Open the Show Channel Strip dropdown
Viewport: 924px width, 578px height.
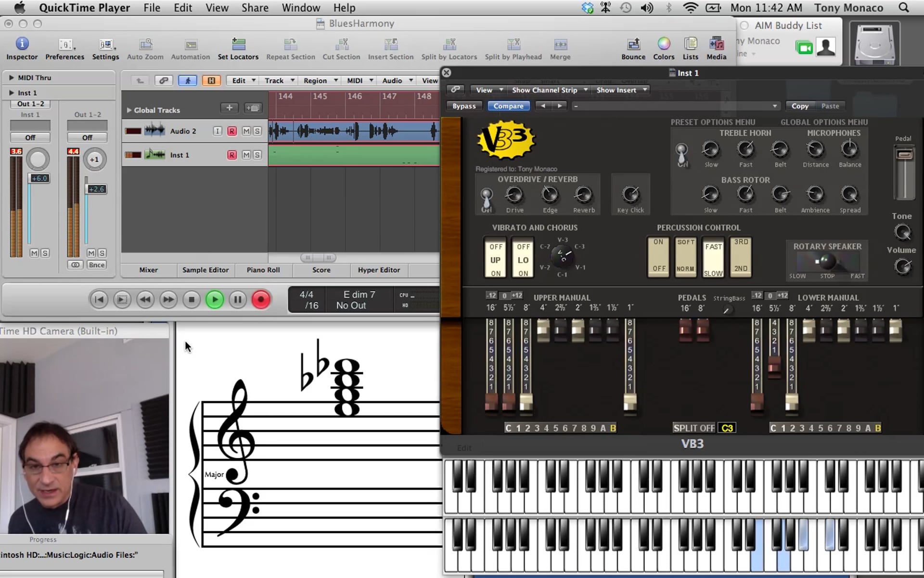550,90
